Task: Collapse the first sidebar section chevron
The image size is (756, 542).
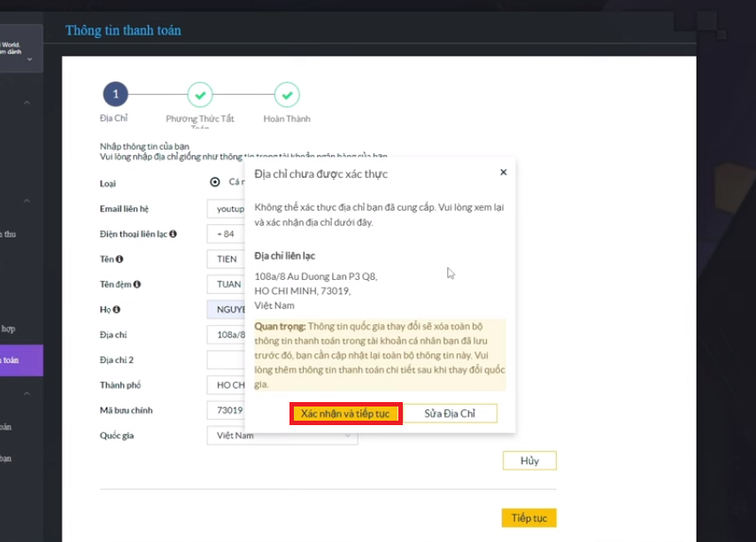Action: pyautogui.click(x=27, y=103)
